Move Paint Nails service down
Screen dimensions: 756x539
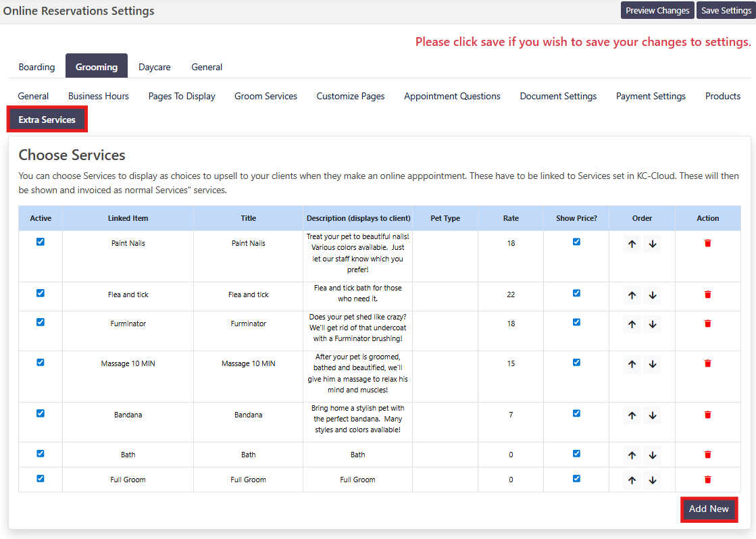pyautogui.click(x=652, y=244)
